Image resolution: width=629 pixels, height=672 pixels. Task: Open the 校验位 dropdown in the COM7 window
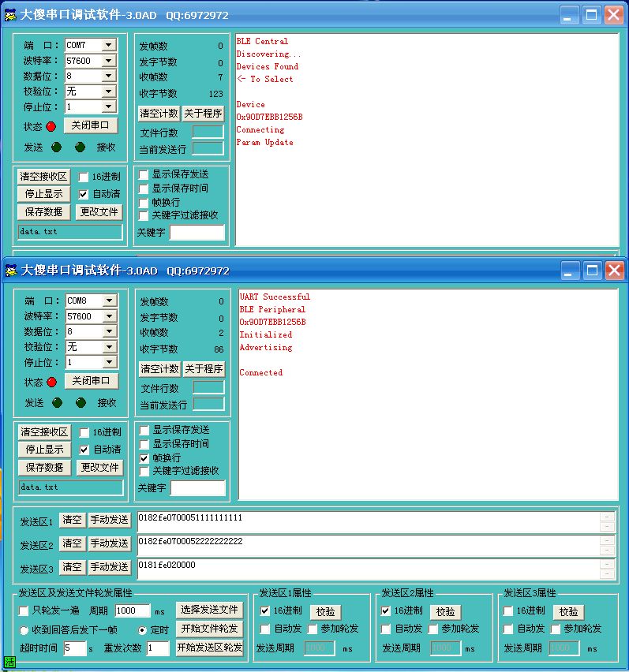[x=109, y=91]
